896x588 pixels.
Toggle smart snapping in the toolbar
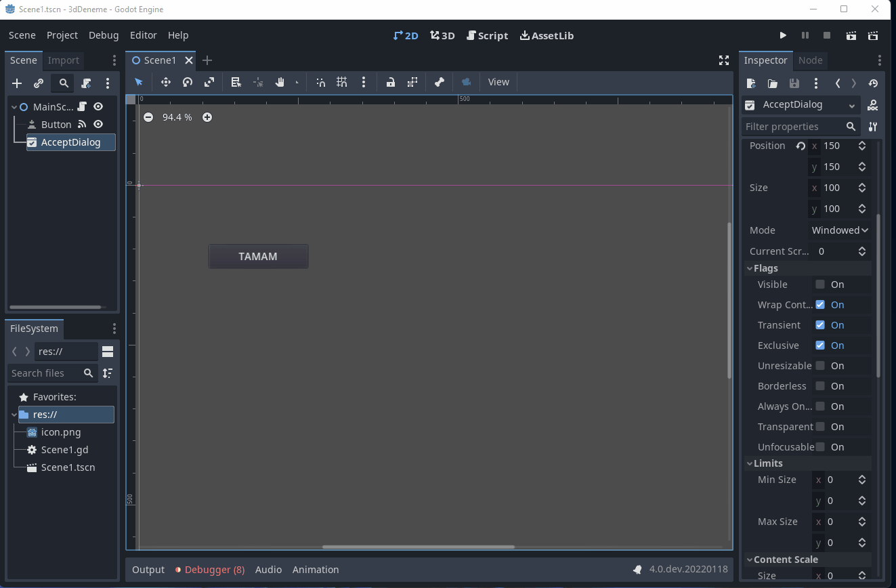(320, 82)
